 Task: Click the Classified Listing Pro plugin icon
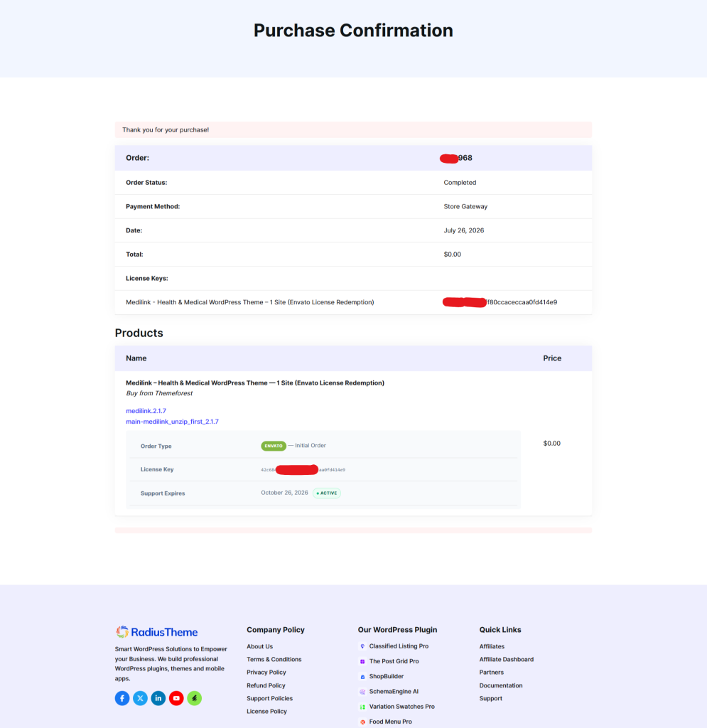coord(362,646)
